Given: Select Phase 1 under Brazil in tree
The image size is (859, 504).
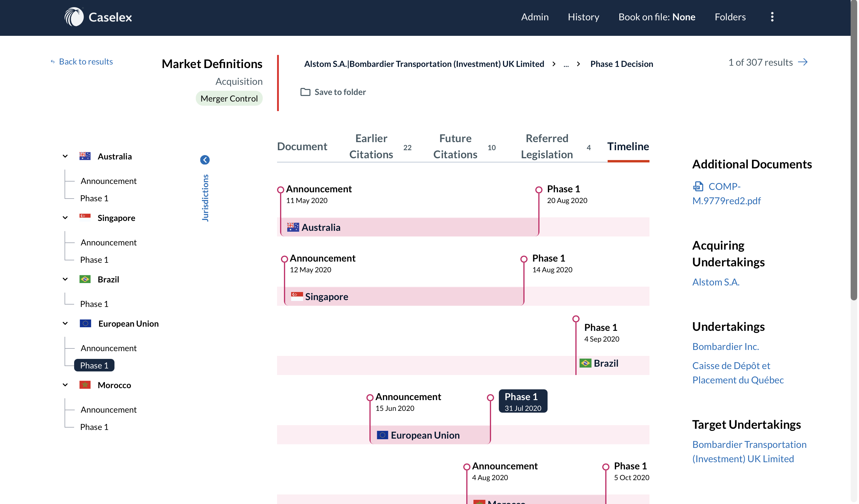Looking at the screenshot, I should (94, 304).
